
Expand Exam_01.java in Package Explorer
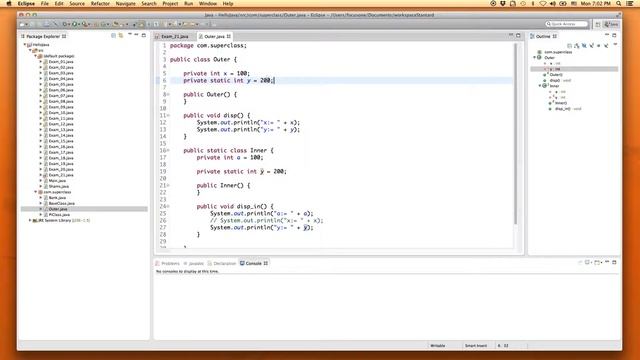(41, 62)
